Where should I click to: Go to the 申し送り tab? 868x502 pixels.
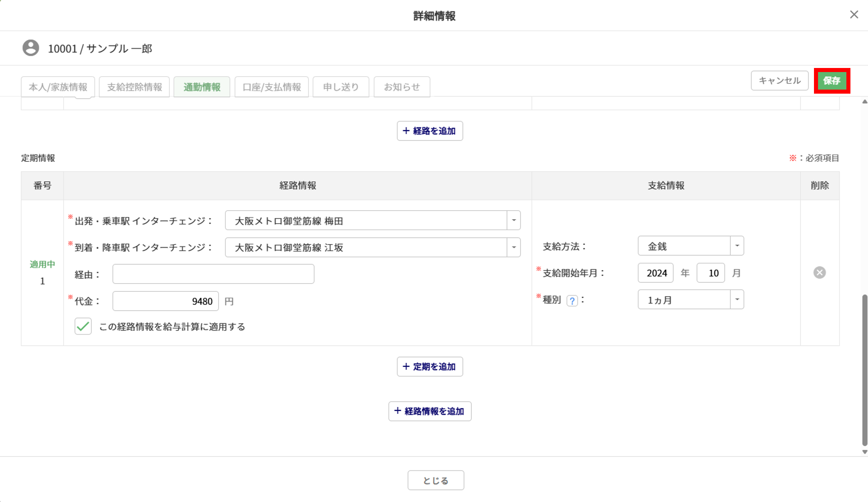click(341, 87)
